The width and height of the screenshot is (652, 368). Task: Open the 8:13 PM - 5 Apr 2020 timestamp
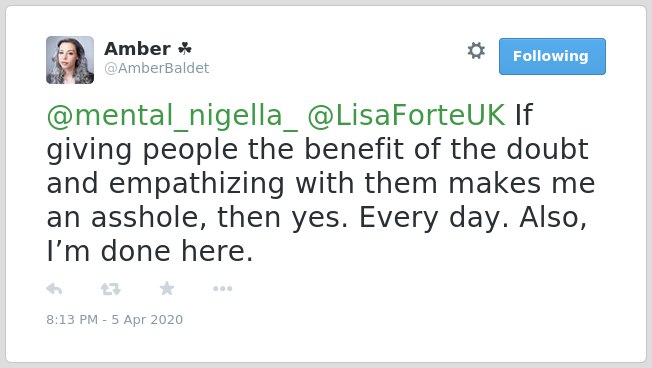tap(114, 319)
